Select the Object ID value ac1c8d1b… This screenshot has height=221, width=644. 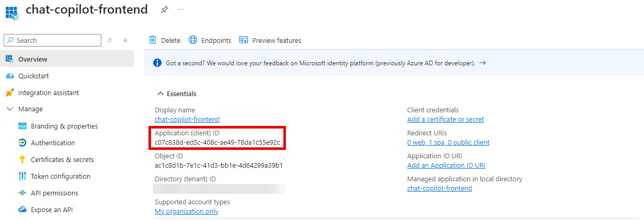[x=218, y=165]
